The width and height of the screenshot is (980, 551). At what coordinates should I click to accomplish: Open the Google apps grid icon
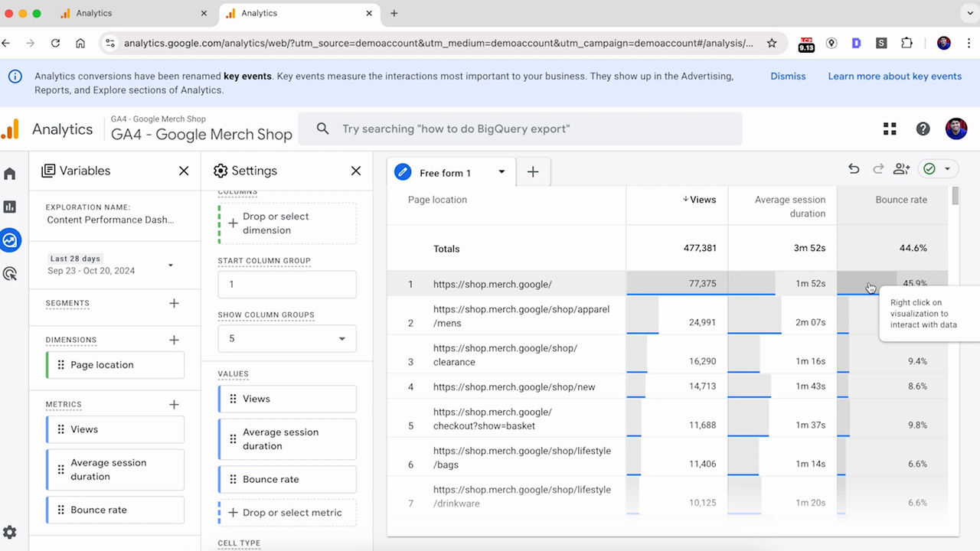click(890, 129)
